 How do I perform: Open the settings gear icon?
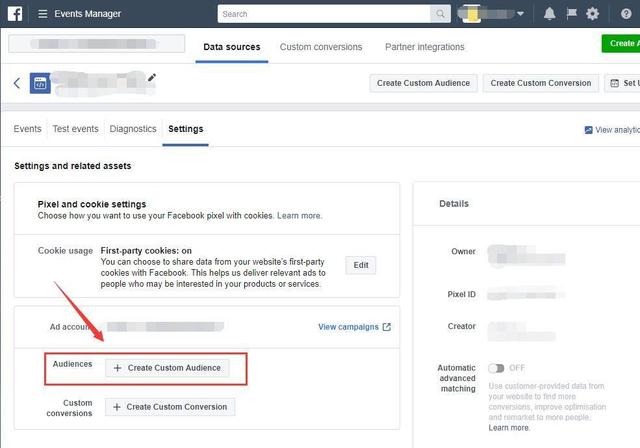tap(592, 14)
